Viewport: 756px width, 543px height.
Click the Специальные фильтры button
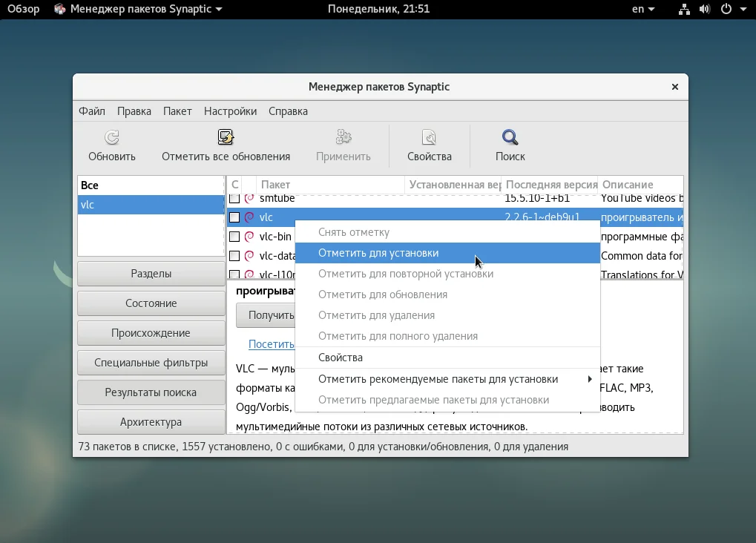click(151, 363)
